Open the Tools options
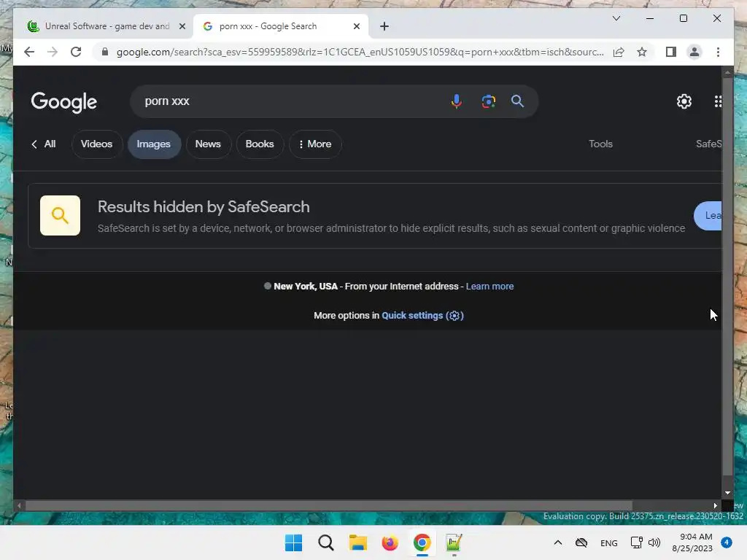The image size is (747, 560). click(600, 144)
